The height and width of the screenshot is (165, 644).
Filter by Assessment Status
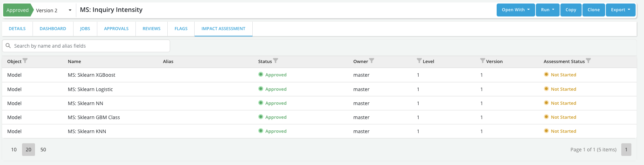click(x=588, y=61)
